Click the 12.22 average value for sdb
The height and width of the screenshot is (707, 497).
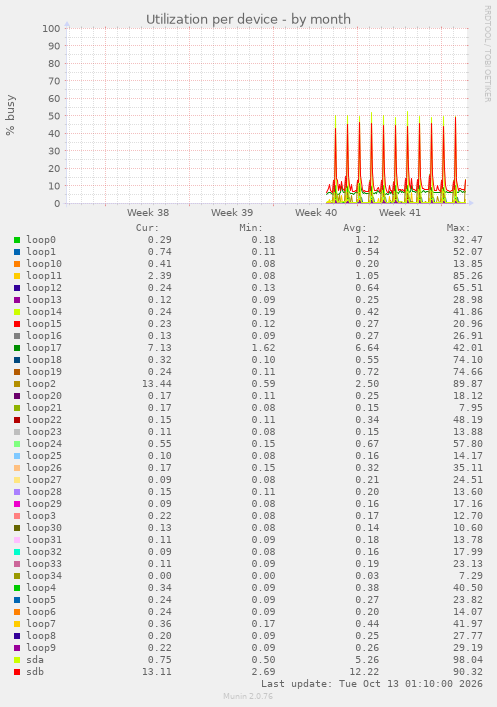(364, 672)
